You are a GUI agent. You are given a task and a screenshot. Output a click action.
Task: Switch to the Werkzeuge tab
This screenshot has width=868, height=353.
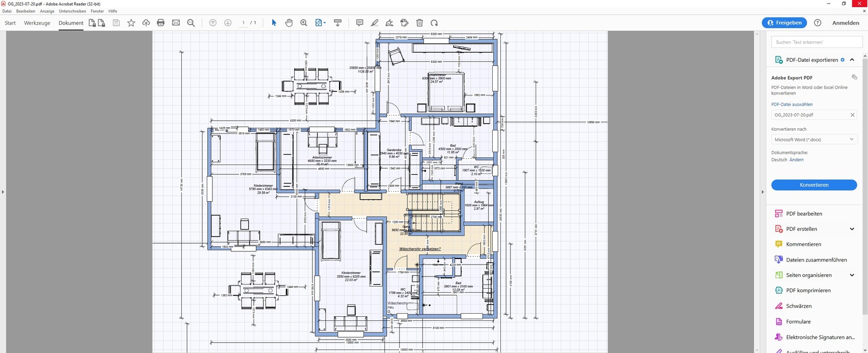coord(37,23)
